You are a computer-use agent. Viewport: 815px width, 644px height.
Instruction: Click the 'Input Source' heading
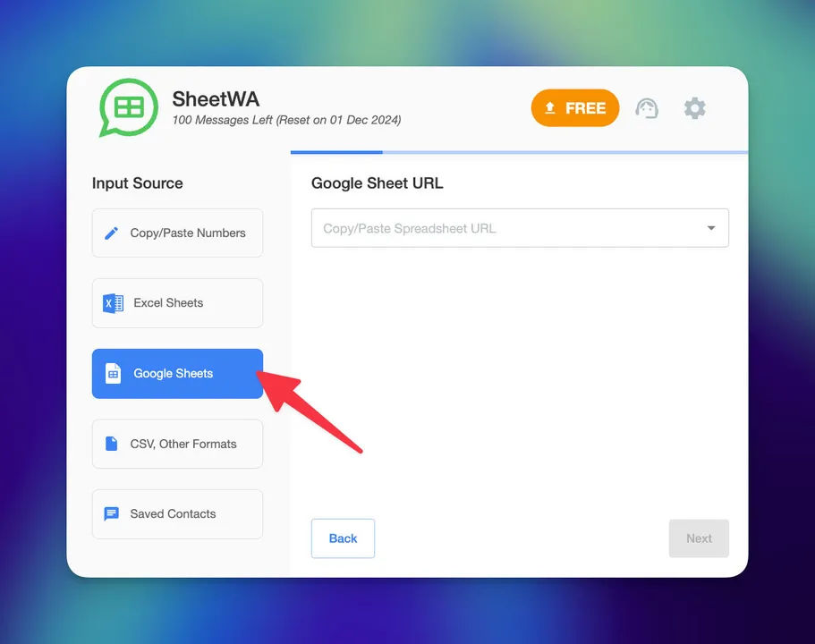click(x=137, y=183)
